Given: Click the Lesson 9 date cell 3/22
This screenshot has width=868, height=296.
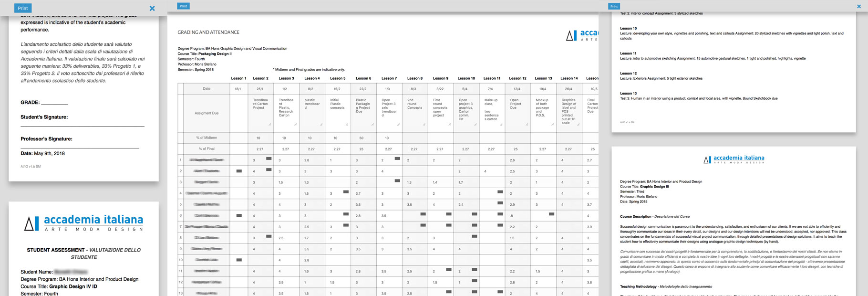Looking at the screenshot, I should [440, 89].
